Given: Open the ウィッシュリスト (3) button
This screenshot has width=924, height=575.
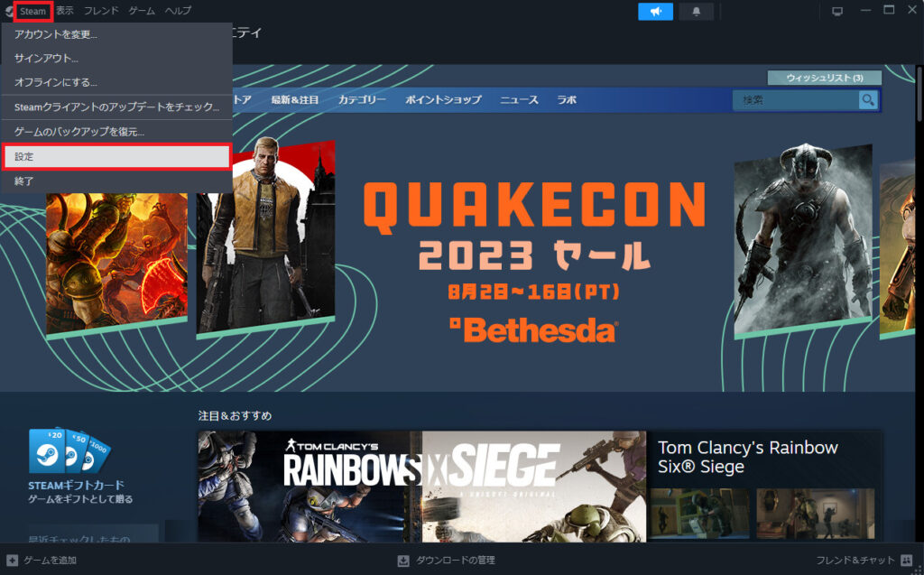Looking at the screenshot, I should click(825, 78).
